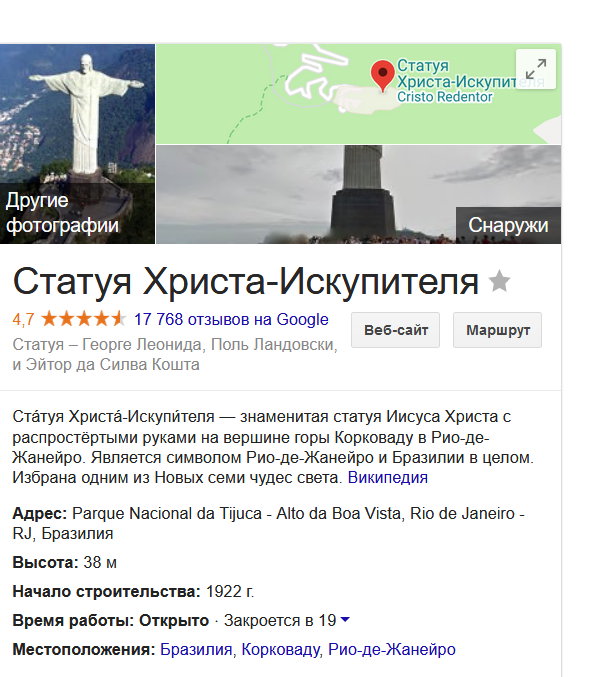Viewport: 599px width, 677px height.
Task: Open the Другие фотографии photo thumbnail
Action: pyautogui.click(x=77, y=144)
